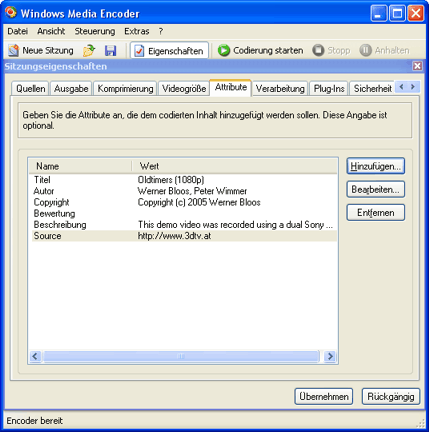Viewport: 429px width, 432px height.
Task: Click the Name column header
Action: 80,166
